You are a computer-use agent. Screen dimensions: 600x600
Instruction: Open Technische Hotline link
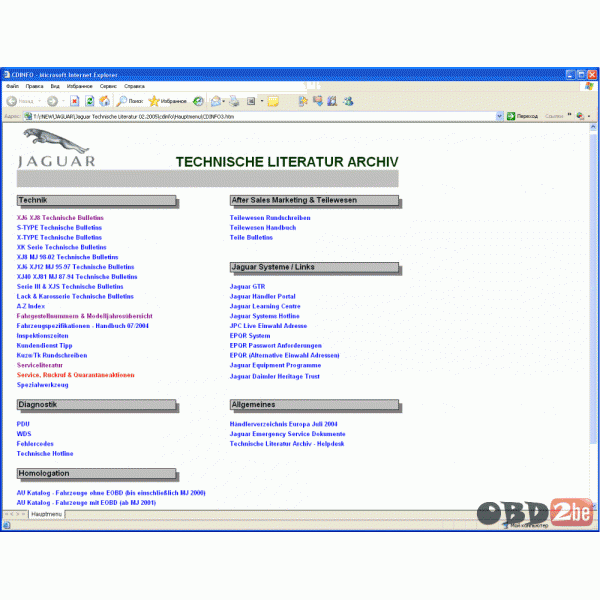tap(45, 453)
